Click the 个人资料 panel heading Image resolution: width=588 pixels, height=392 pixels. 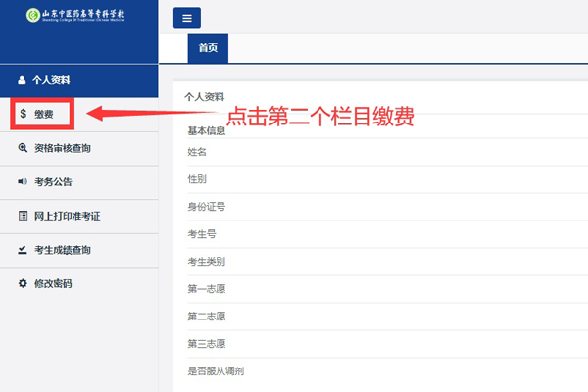(x=205, y=97)
